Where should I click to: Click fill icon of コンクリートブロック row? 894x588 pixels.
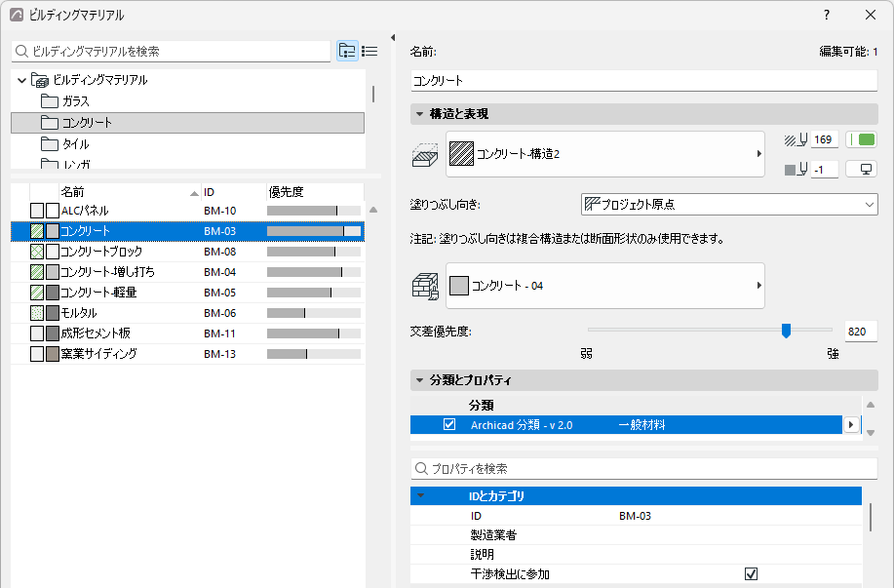(x=37, y=252)
